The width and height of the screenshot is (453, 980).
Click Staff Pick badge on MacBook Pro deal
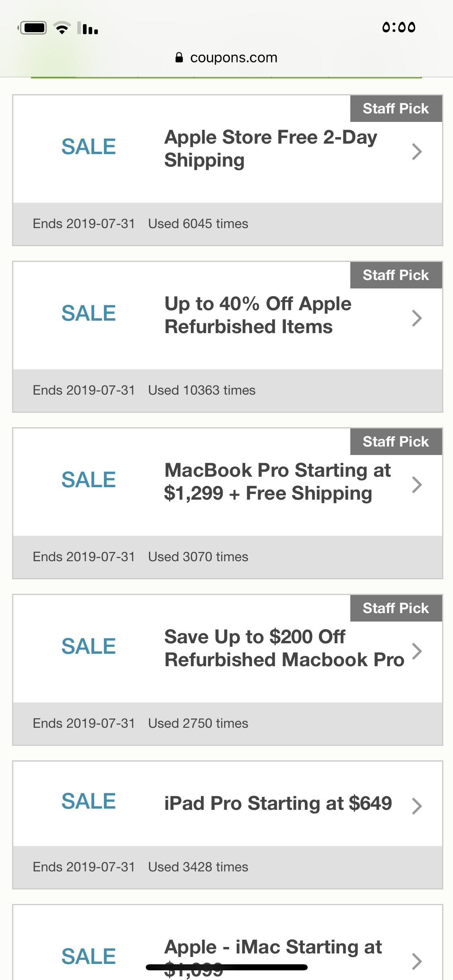pyautogui.click(x=396, y=442)
